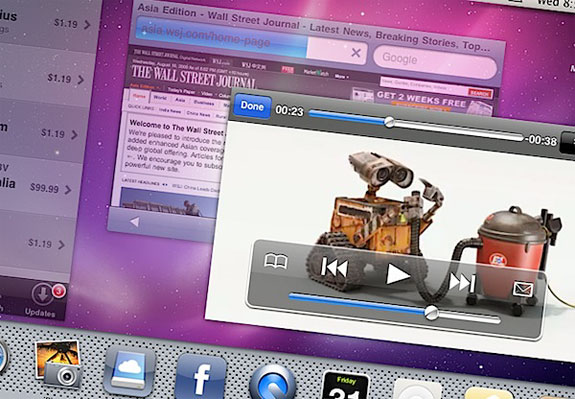Share the video via envelope mail icon
The image size is (575, 399).
click(x=523, y=289)
